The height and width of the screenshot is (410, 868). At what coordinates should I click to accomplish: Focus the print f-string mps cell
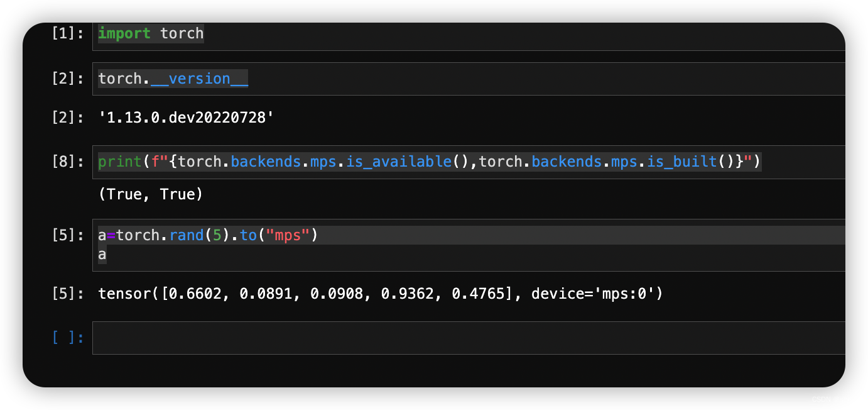[469, 162]
